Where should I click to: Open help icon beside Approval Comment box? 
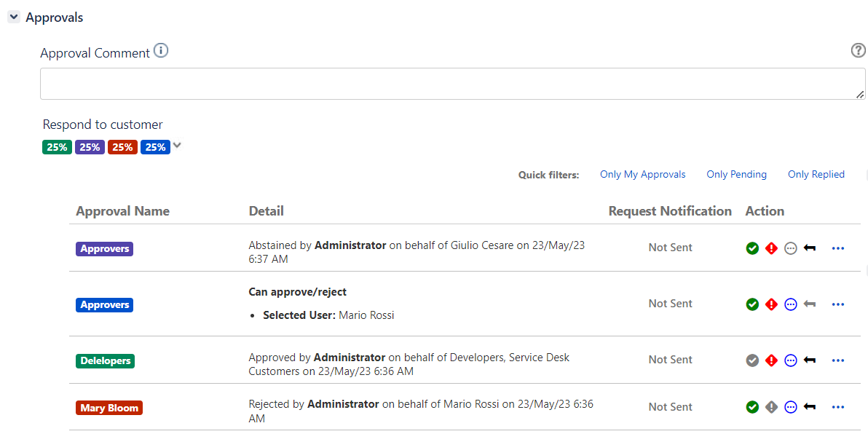(x=858, y=50)
